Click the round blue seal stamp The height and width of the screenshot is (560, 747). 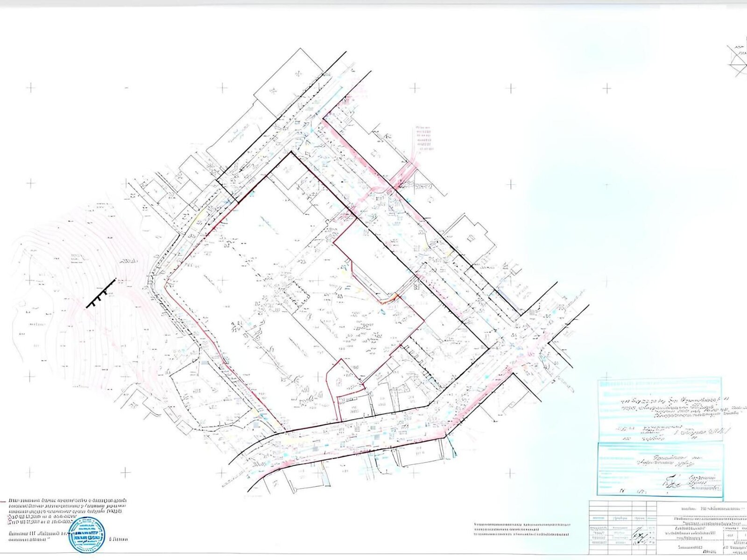[x=87, y=535]
